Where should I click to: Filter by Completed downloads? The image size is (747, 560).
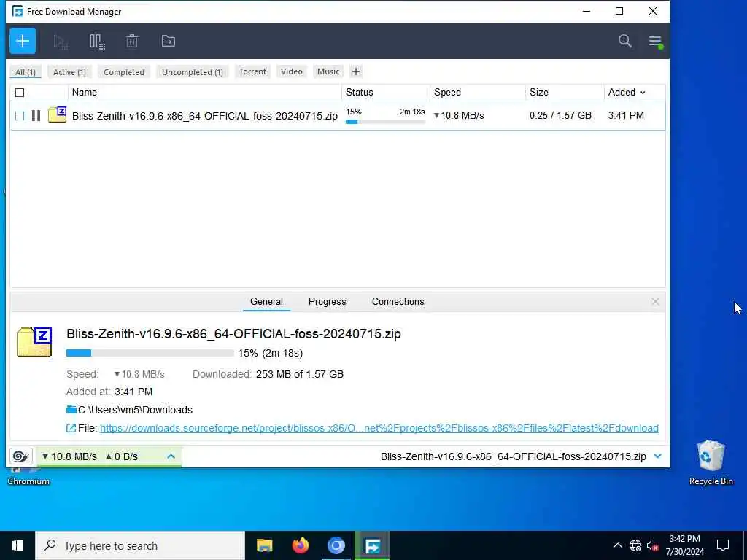pos(124,72)
